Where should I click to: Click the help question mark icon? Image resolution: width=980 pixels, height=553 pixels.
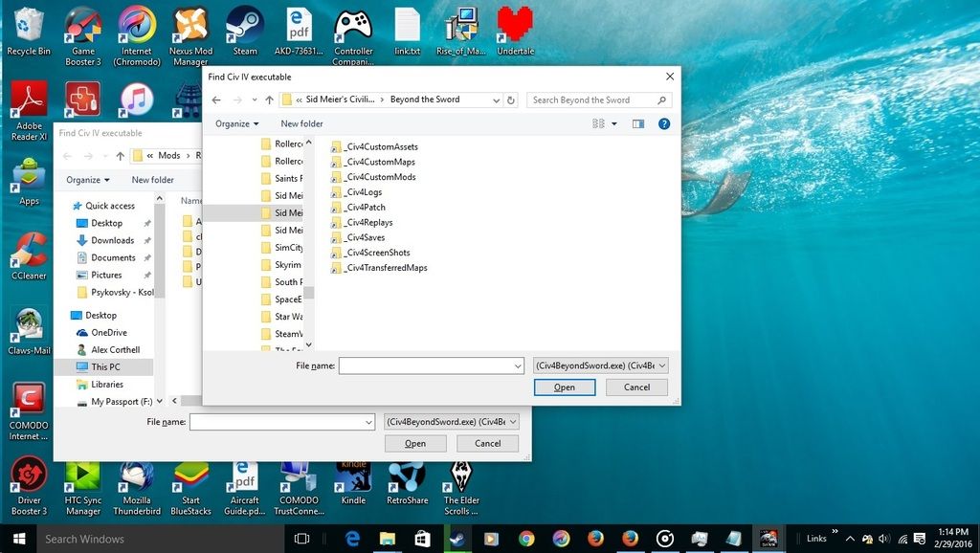(664, 123)
